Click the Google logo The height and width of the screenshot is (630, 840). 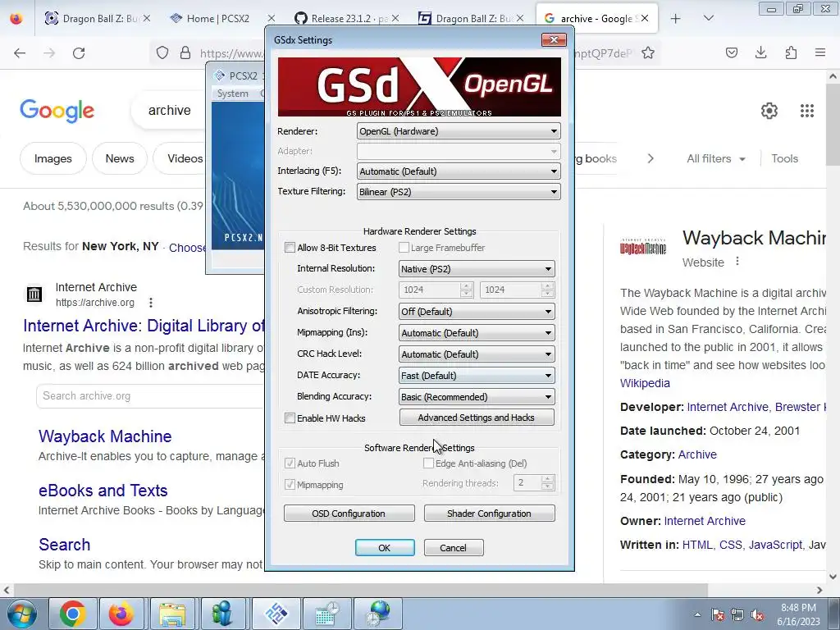coord(57,111)
